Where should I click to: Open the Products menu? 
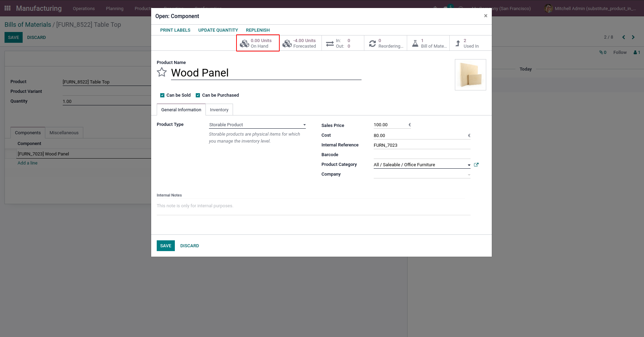(143, 8)
